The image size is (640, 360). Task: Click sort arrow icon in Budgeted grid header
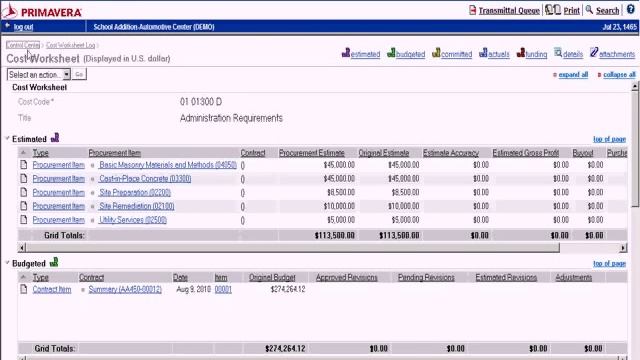click(23, 277)
